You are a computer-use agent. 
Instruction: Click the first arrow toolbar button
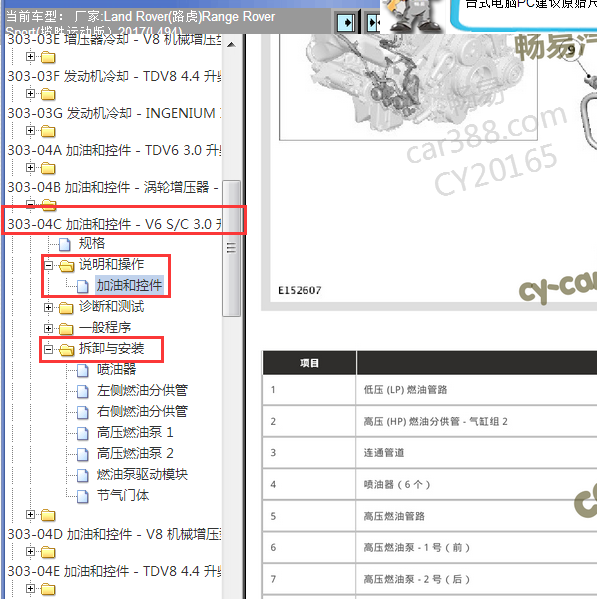[346, 23]
